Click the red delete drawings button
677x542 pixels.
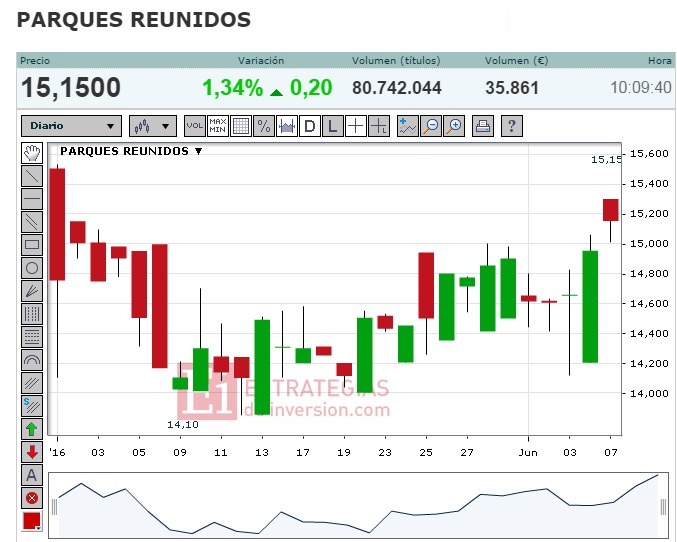tap(32, 498)
